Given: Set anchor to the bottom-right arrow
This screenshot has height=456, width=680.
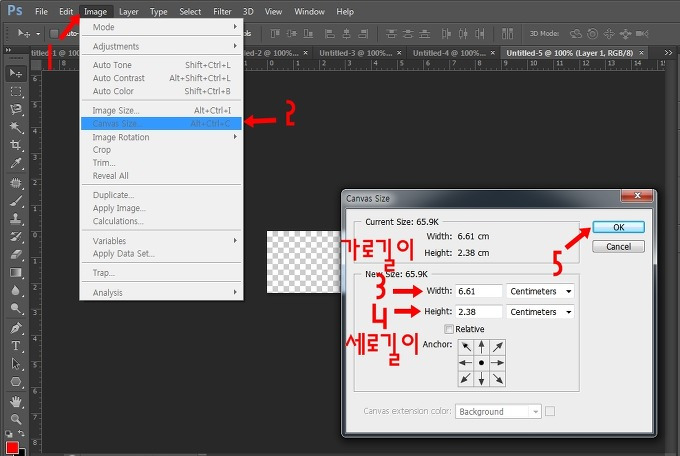Looking at the screenshot, I should [497, 379].
